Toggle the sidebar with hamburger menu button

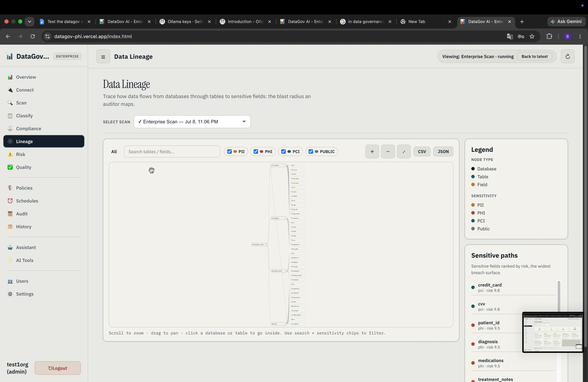103,57
